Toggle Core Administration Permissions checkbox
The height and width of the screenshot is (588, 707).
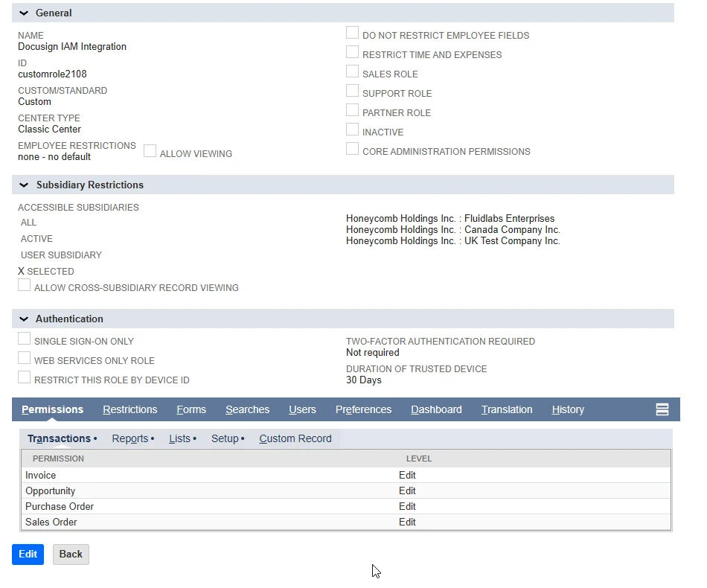click(x=352, y=150)
